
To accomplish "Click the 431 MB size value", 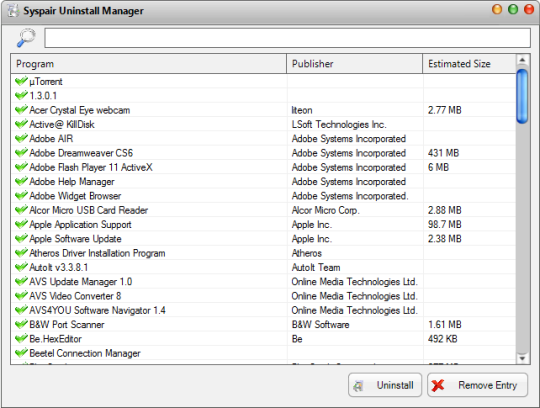I will (443, 153).
